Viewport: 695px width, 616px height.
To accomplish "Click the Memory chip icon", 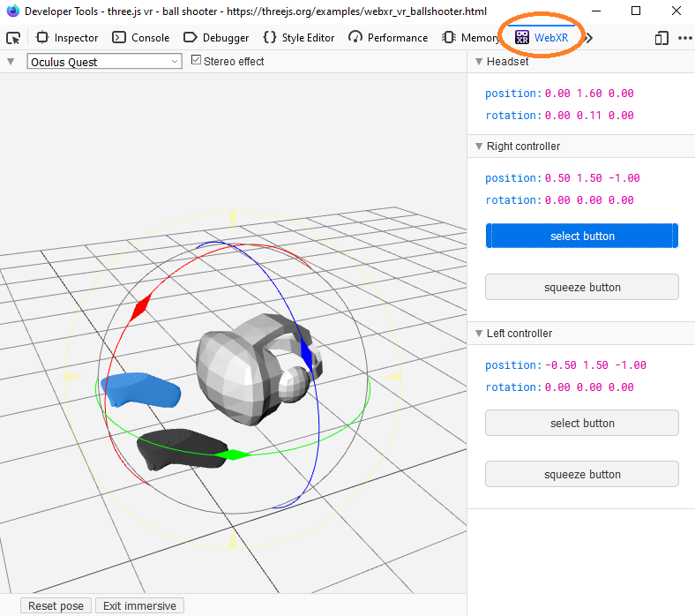I will coord(449,38).
